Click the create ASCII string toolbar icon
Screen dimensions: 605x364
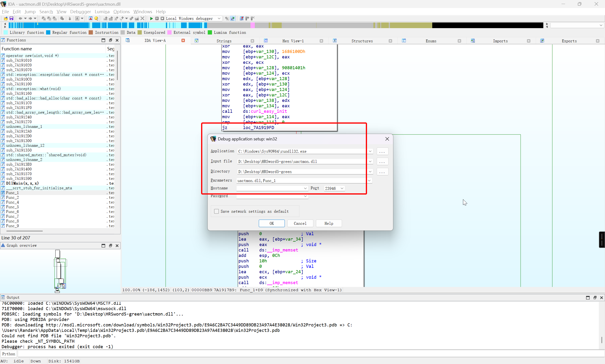[116, 18]
